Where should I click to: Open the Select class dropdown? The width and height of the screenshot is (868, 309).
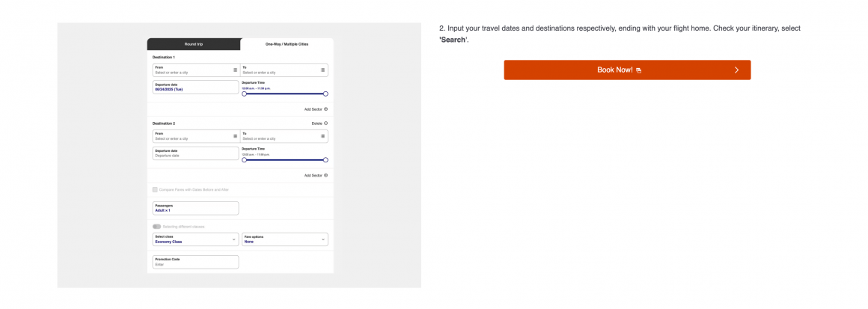tap(195, 239)
